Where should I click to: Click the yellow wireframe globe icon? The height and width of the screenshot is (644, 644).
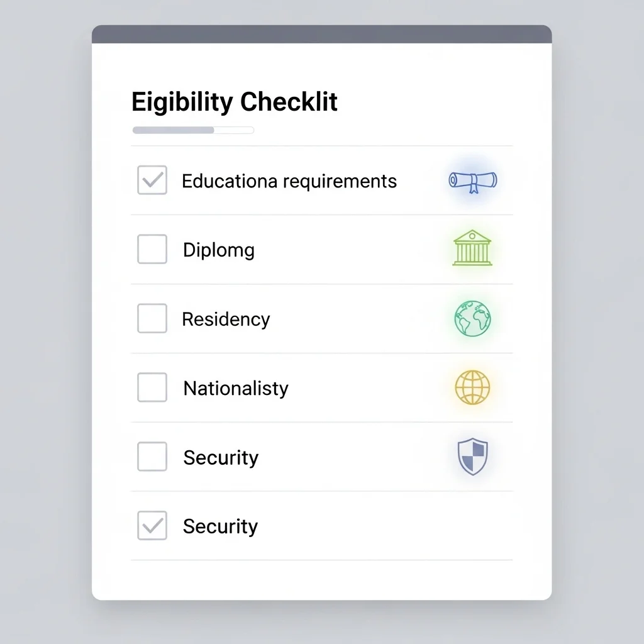pos(472,387)
